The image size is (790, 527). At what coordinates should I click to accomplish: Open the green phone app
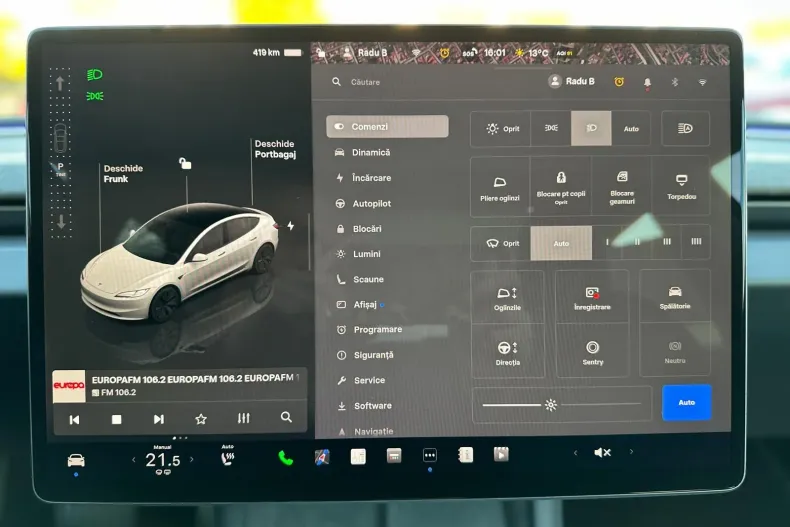pyautogui.click(x=286, y=458)
